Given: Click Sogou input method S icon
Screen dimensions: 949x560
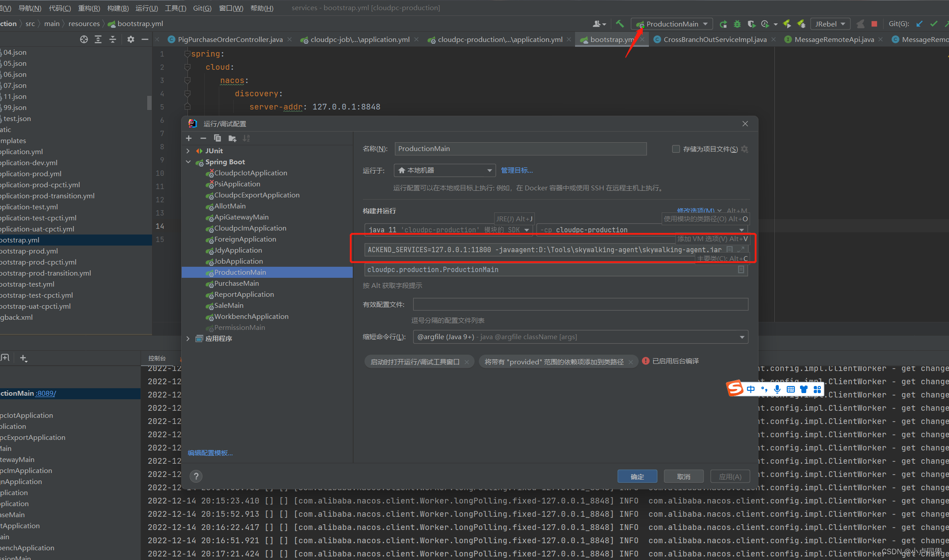Looking at the screenshot, I should pyautogui.click(x=735, y=389).
